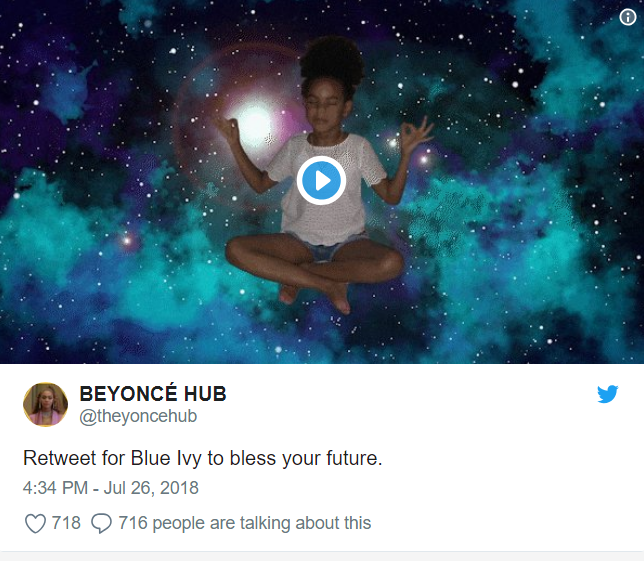Open the 4:34 PM tweet timestamp
Screen dimensions: 644x561
55,488
